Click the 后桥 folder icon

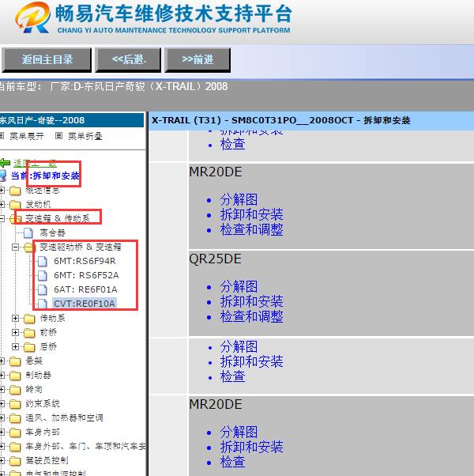[x=29, y=347]
